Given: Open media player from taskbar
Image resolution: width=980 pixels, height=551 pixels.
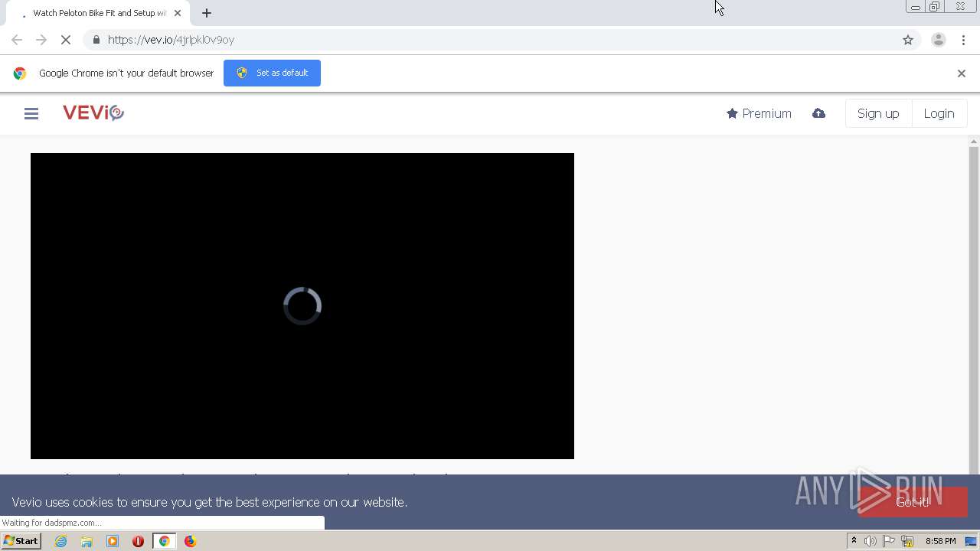Looking at the screenshot, I should point(113,541).
